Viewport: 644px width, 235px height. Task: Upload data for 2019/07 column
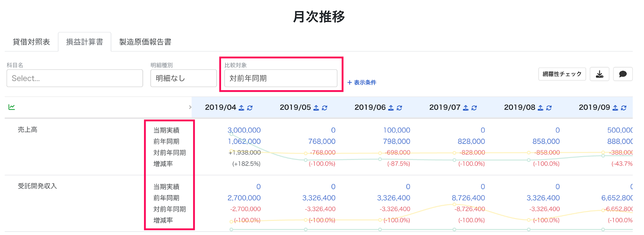pos(466,108)
